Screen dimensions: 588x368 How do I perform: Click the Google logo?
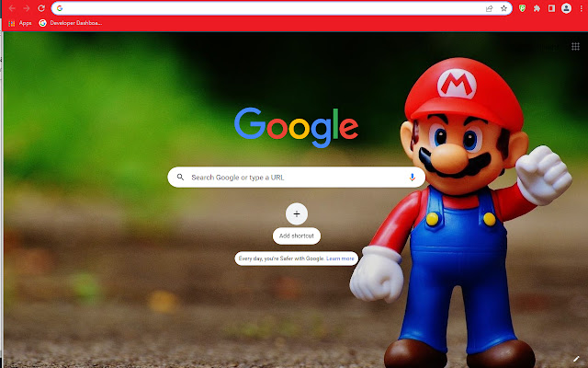coord(296,127)
